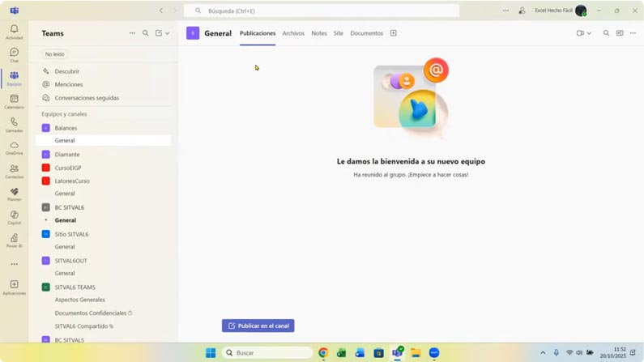Switch to the Archivos tab
Screen dimensions: 644x362
click(x=293, y=33)
